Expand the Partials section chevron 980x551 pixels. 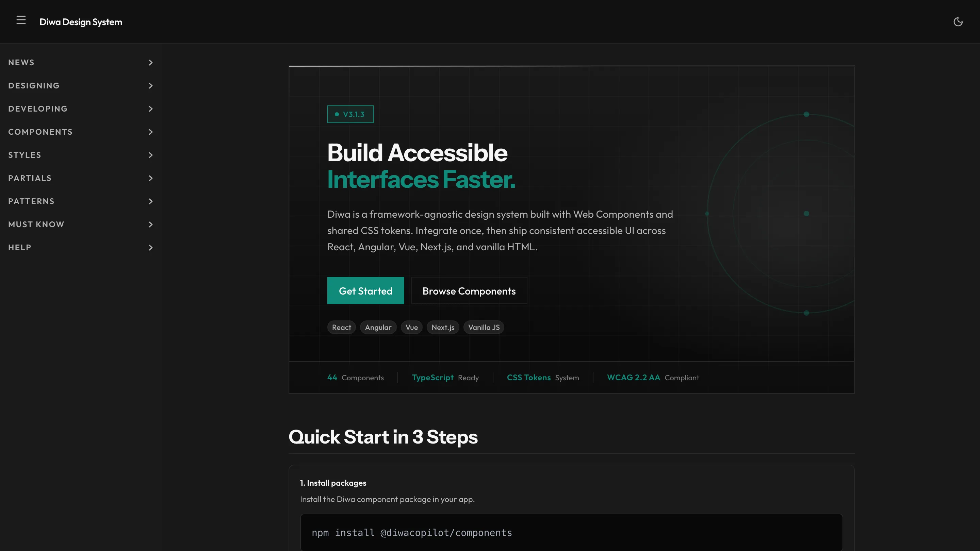pos(151,178)
